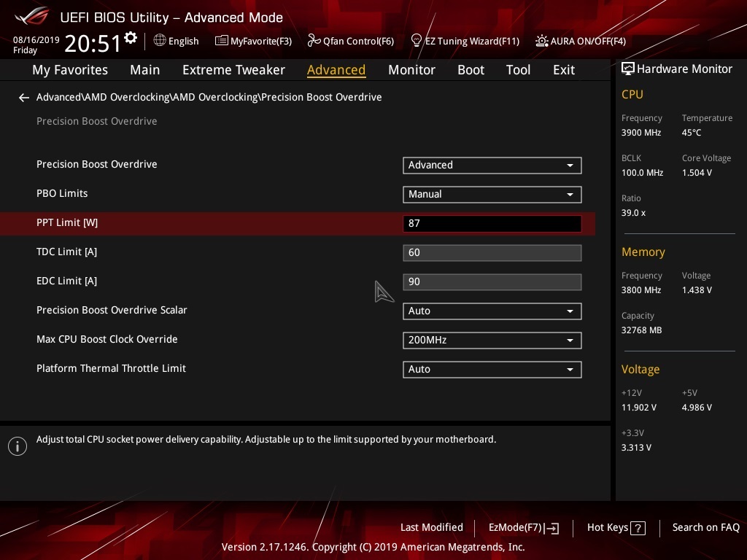Select the TDC Limit [A] label
The height and width of the screenshot is (560, 747).
(x=66, y=252)
